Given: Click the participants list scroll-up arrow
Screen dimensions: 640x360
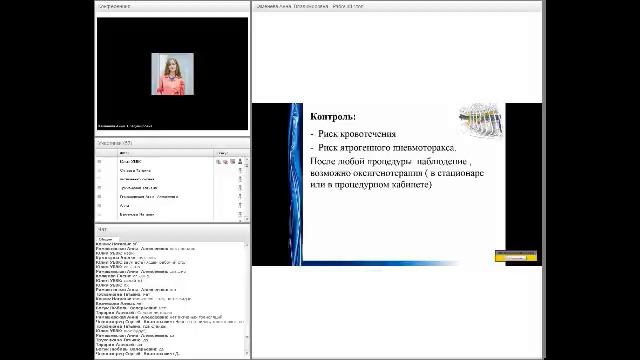Looking at the screenshot, I should (247, 160).
